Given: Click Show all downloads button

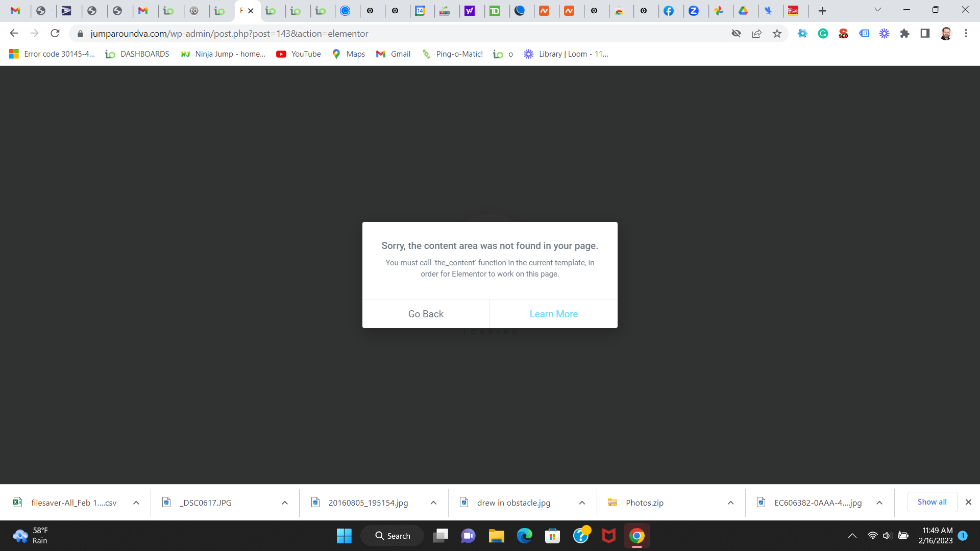Looking at the screenshot, I should 932,502.
